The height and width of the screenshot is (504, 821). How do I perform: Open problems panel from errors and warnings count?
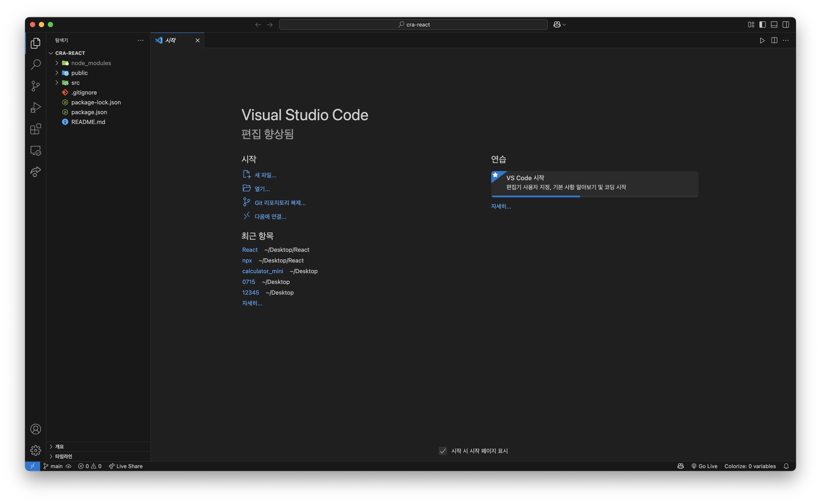point(90,466)
